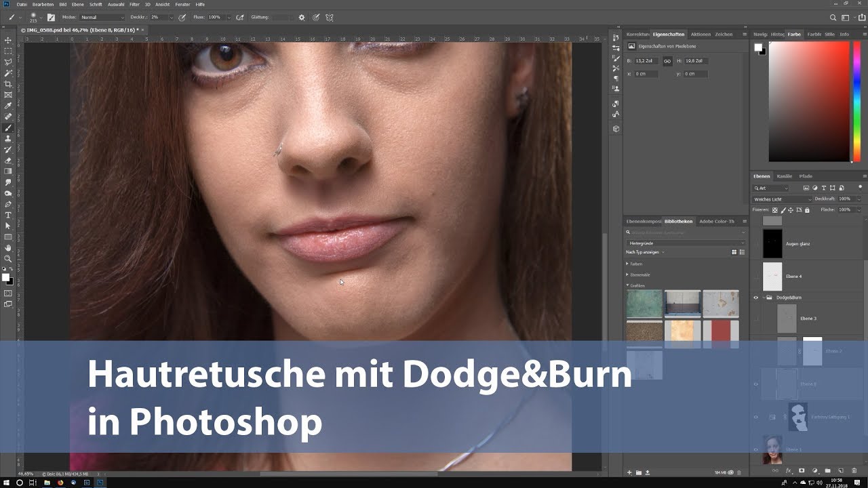Select the Horizontal Type tool
The image size is (868, 488).
pos(8,215)
